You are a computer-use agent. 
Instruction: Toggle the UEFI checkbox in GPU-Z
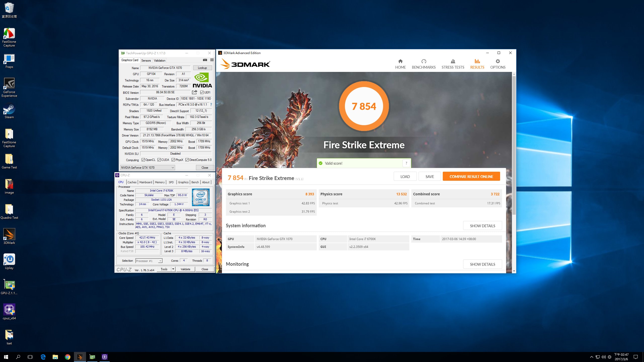pyautogui.click(x=202, y=93)
